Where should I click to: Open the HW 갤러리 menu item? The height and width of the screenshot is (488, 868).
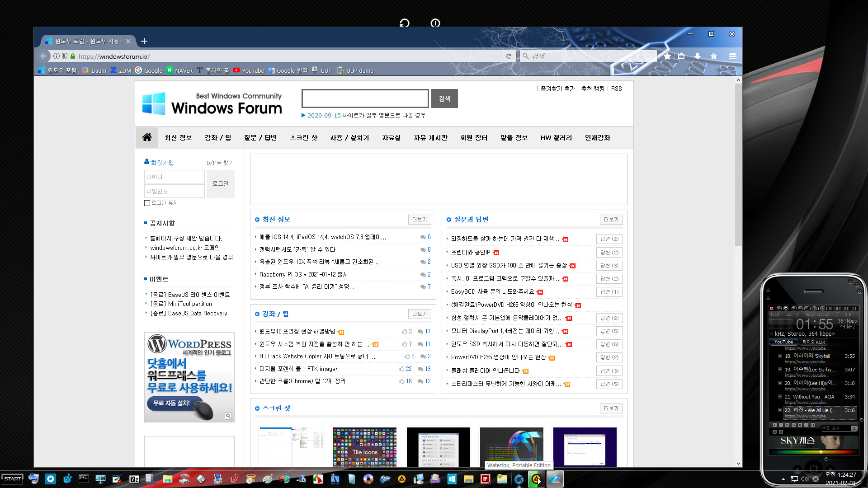coord(556,138)
